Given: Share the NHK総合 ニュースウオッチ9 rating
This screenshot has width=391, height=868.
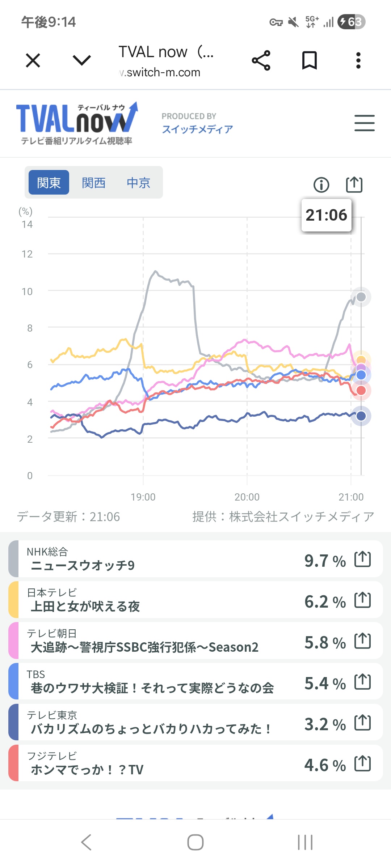Looking at the screenshot, I should click(362, 559).
